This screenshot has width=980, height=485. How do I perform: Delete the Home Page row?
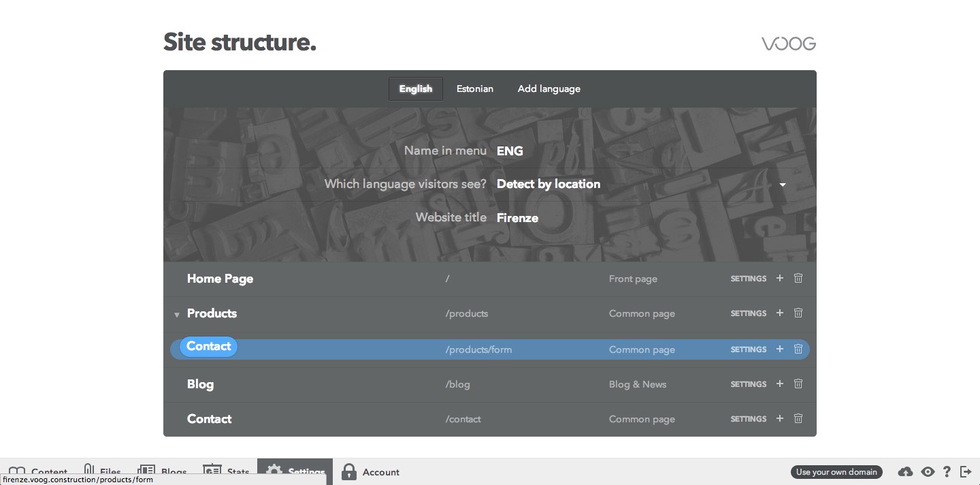tap(798, 278)
